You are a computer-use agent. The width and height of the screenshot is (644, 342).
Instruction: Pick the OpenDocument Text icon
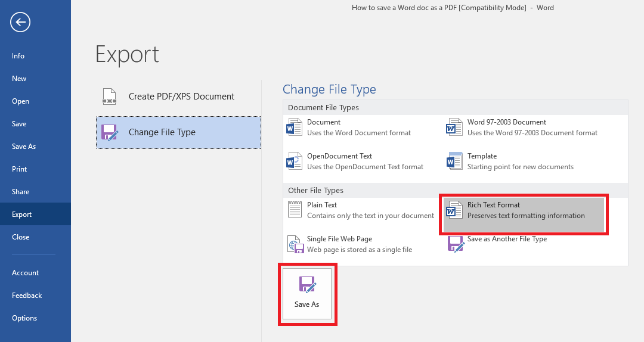(x=295, y=161)
